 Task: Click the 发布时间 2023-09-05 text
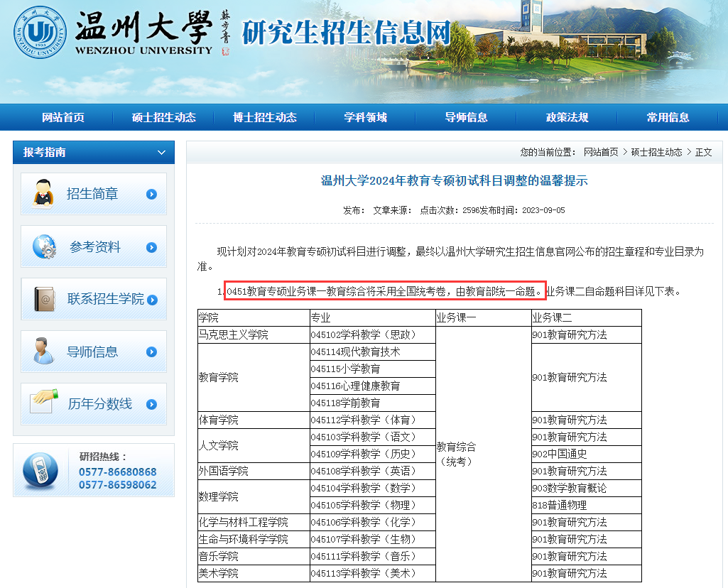pyautogui.click(x=522, y=210)
